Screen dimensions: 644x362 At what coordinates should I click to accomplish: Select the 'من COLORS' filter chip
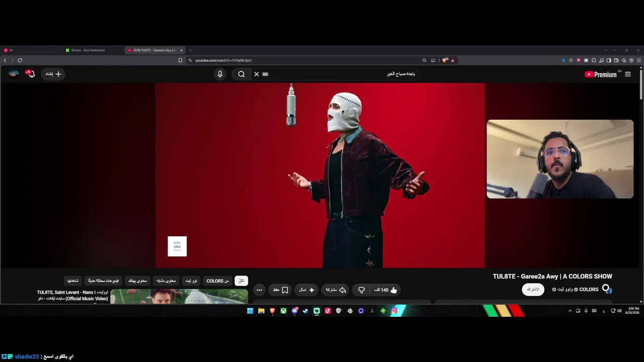(x=217, y=281)
